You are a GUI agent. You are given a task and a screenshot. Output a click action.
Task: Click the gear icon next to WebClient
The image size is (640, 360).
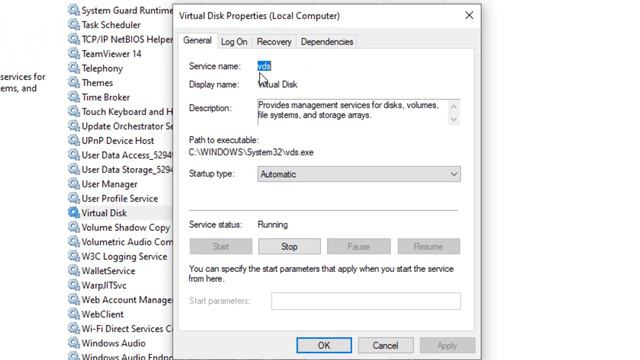click(x=74, y=314)
